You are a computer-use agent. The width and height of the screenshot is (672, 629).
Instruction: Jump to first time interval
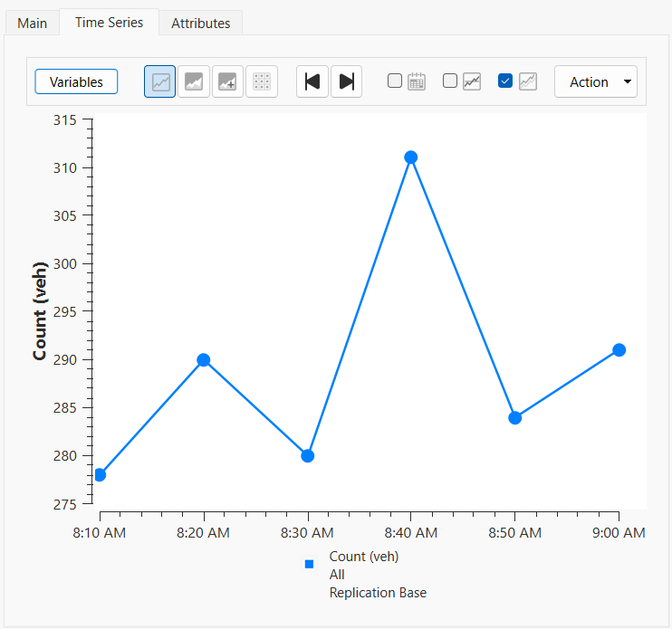pyautogui.click(x=312, y=81)
